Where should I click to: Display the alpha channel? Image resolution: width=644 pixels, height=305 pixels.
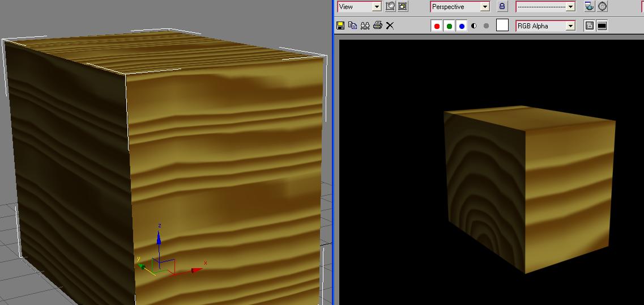(x=474, y=26)
